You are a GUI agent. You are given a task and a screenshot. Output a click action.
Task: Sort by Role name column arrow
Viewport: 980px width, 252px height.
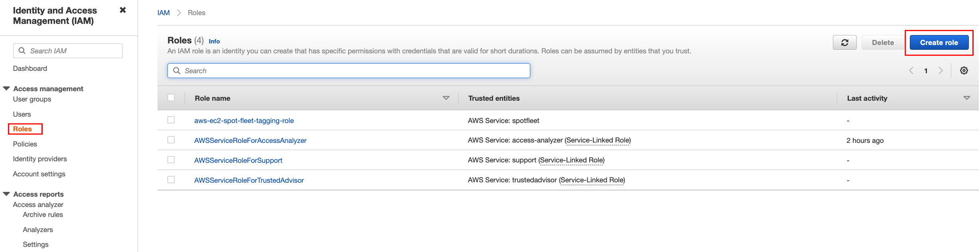tap(446, 98)
